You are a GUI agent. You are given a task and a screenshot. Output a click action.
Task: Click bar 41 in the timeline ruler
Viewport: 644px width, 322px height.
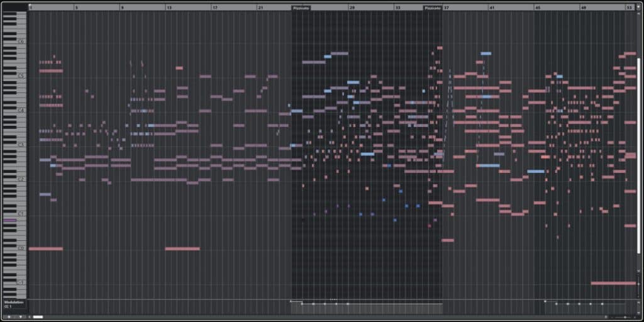tap(492, 8)
